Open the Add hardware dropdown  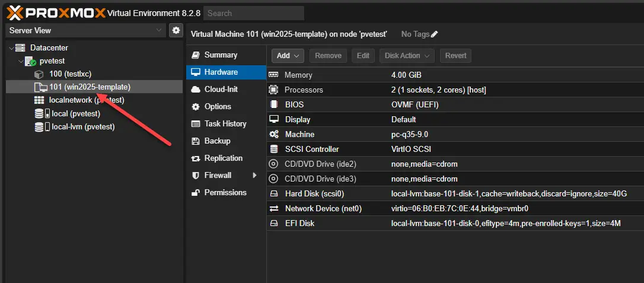pyautogui.click(x=288, y=56)
